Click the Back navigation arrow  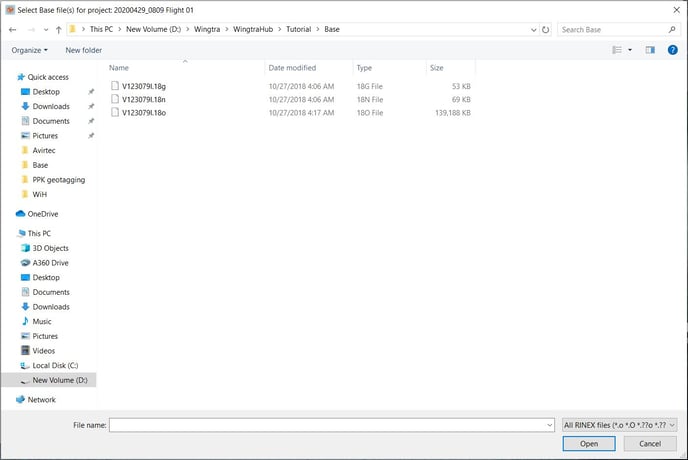tap(12, 30)
